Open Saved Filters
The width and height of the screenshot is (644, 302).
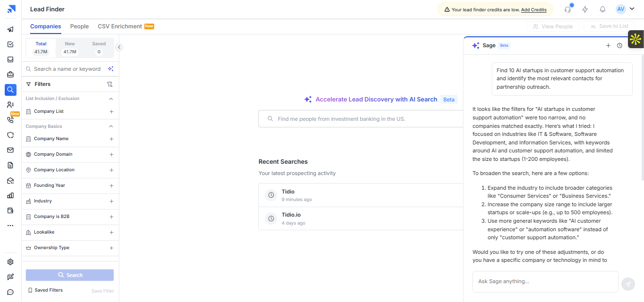click(x=45, y=290)
